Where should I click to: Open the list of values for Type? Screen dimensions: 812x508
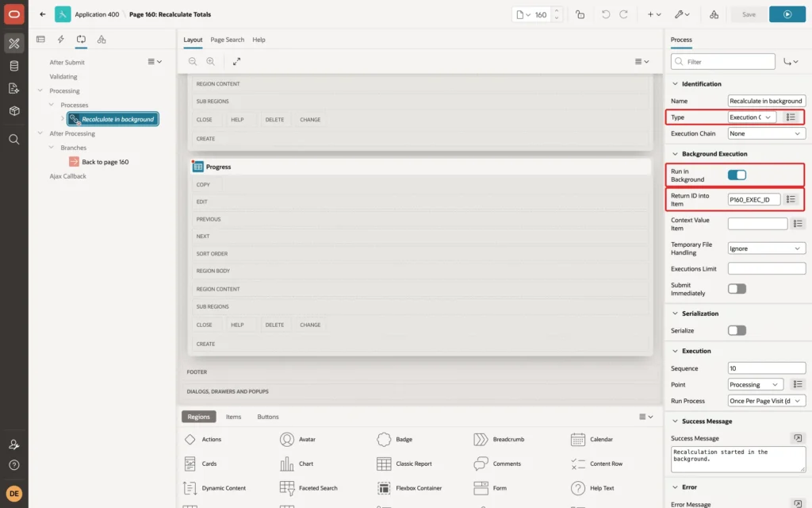791,117
